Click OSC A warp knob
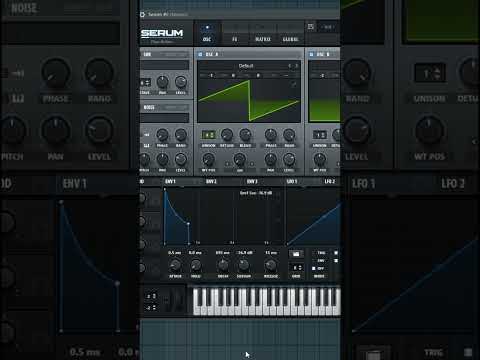This screenshot has height=360, width=480. (x=240, y=160)
